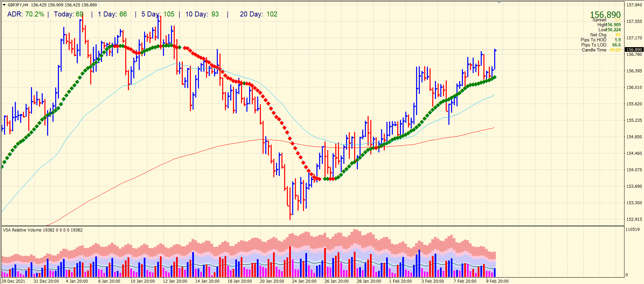This screenshot has width=644, height=284.
Task: Click the 4 Jan 20:00 date label
Action: point(77,281)
